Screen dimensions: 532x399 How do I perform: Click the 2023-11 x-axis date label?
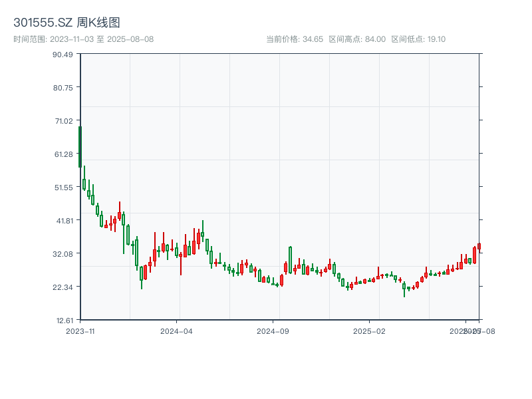point(80,331)
